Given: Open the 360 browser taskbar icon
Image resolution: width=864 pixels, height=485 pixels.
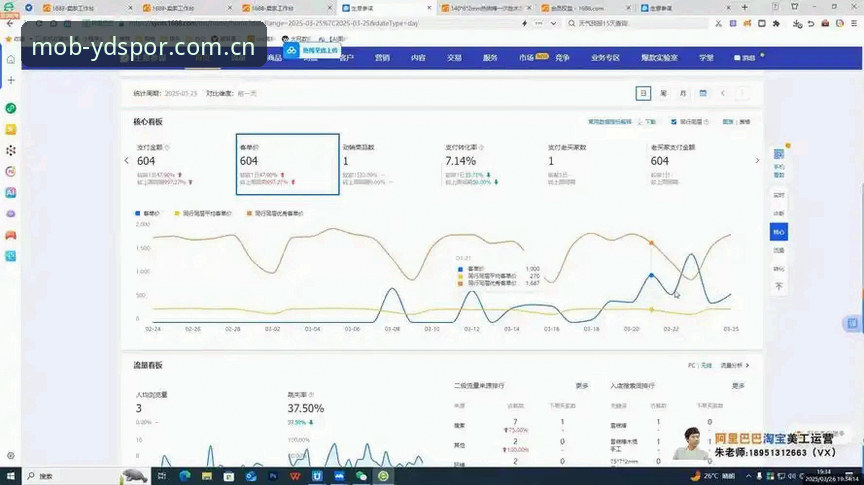Looking at the screenshot, I should tap(383, 476).
